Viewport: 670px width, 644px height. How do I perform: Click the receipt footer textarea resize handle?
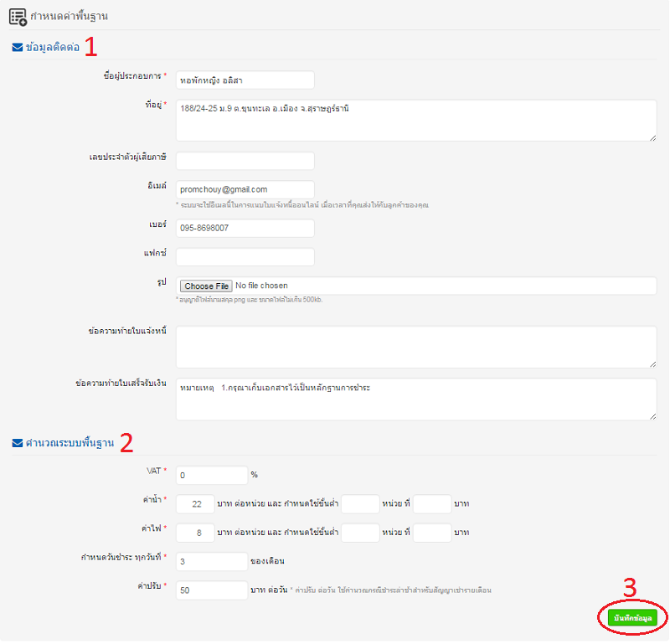[x=653, y=417]
